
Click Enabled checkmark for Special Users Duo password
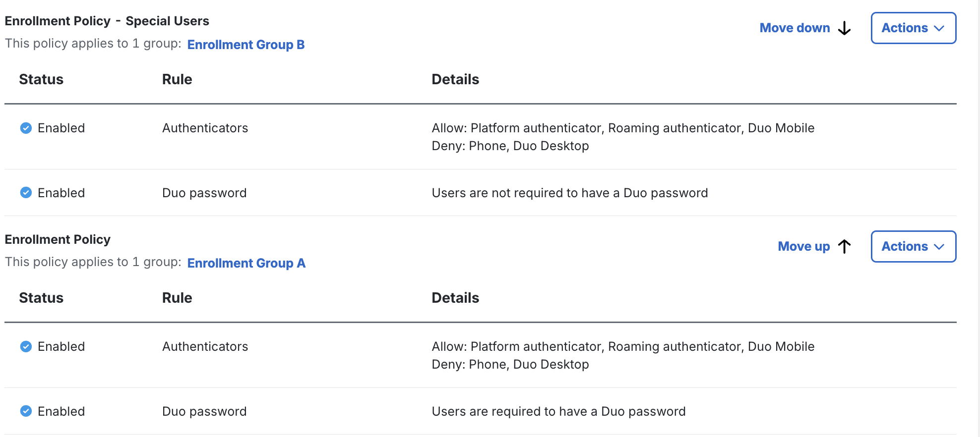point(26,193)
